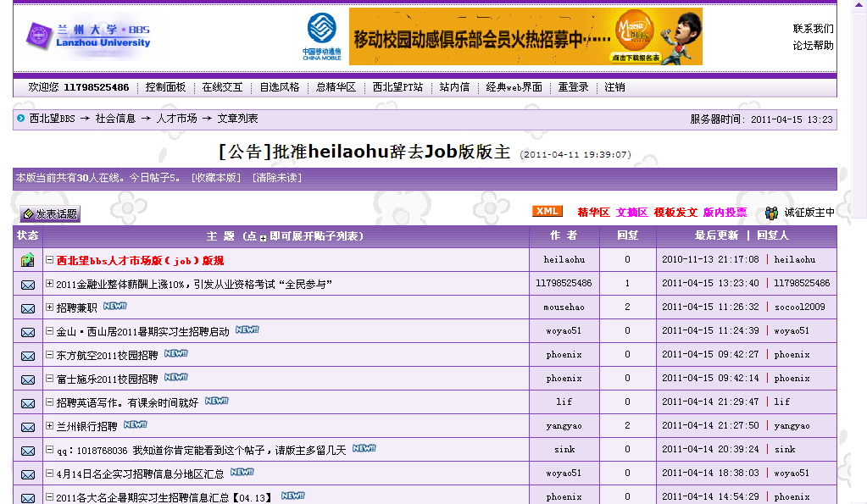Click envelope icon beside 兰州银行招聘 thread
867x504 pixels.
coord(28,427)
